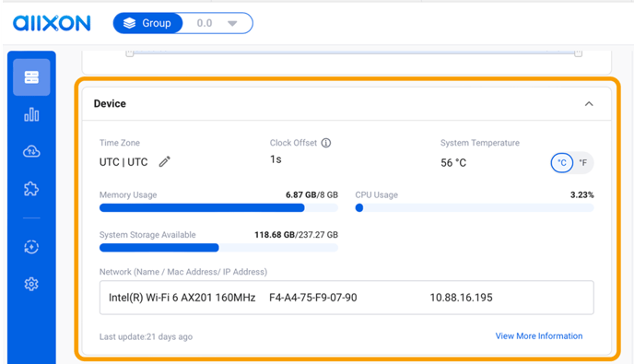
Task: Select the Intel(R) Wi-Fi 6 AX201 160MHz name
Action: click(x=182, y=298)
